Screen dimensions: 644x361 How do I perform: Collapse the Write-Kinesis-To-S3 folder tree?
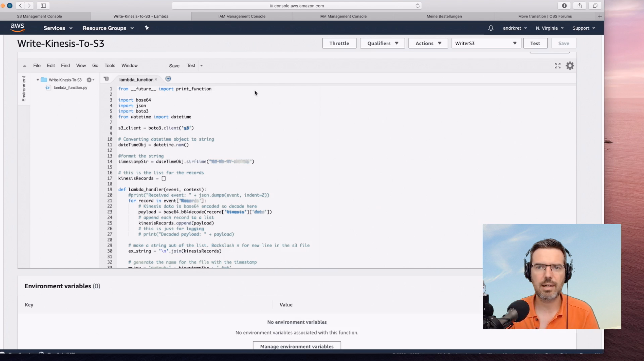click(x=38, y=80)
